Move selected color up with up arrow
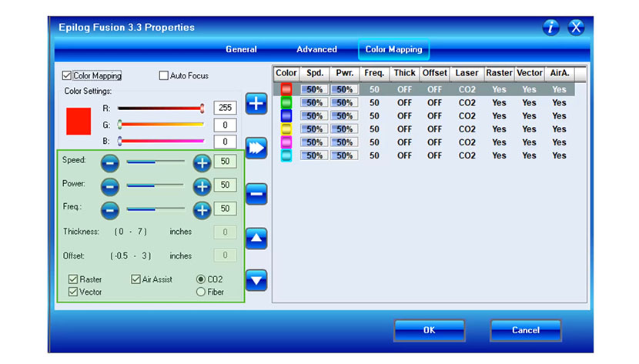 pyautogui.click(x=256, y=239)
